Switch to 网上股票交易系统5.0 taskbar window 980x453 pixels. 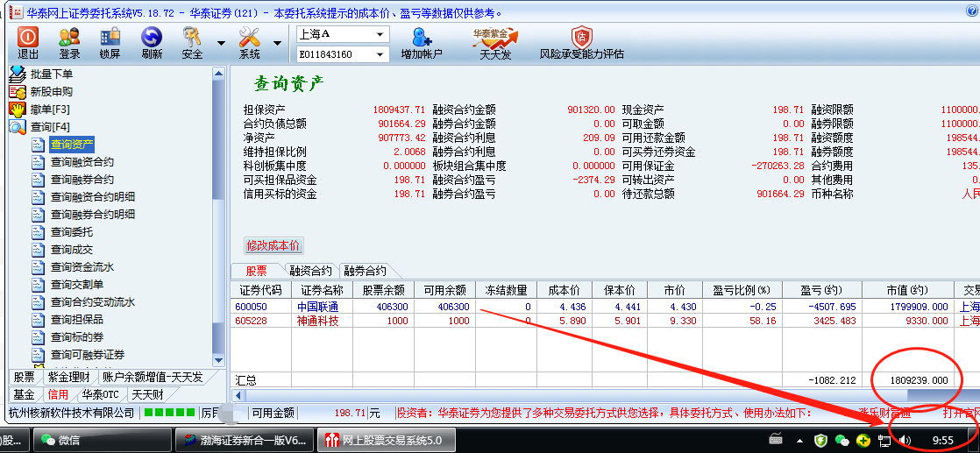(387, 440)
